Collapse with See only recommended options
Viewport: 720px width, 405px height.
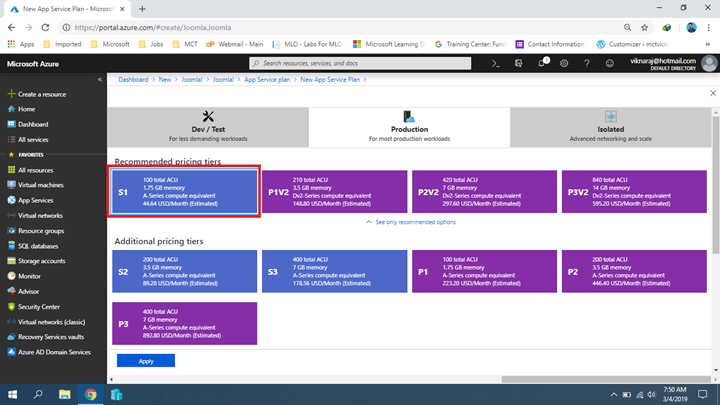(x=411, y=222)
